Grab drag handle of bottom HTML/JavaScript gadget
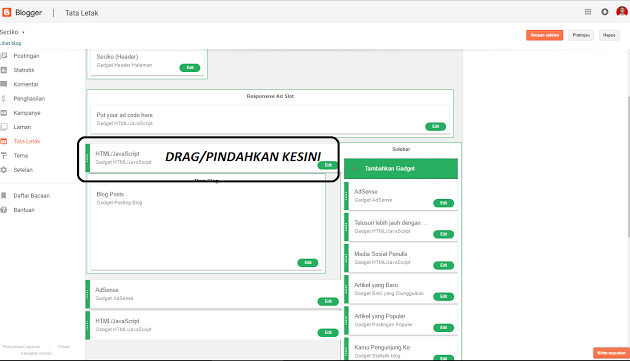Viewport: 630px width, 361px height. [88, 325]
